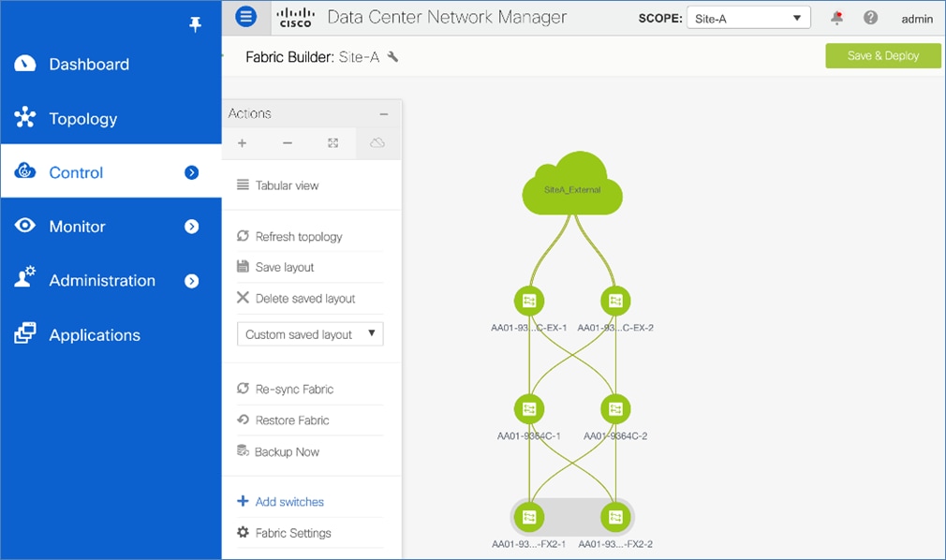Open the help question mark icon
The image size is (946, 560).
[870, 18]
